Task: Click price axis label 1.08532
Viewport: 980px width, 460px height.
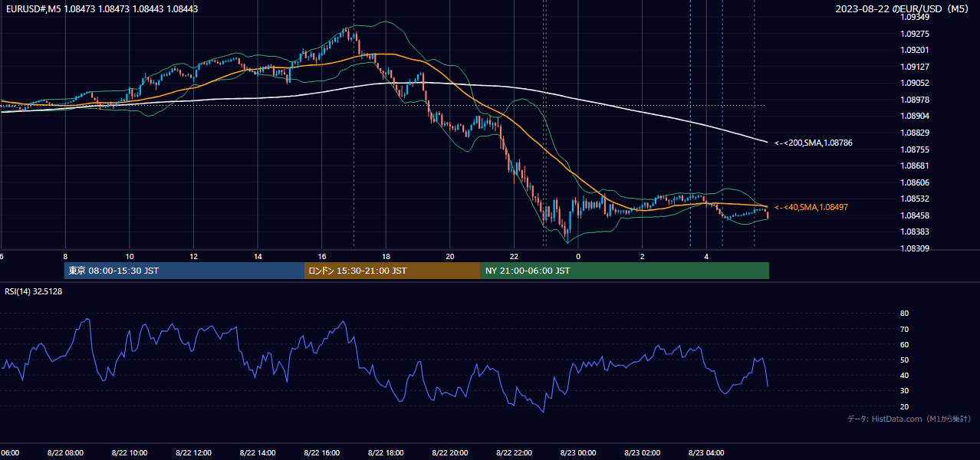Action: [x=915, y=199]
